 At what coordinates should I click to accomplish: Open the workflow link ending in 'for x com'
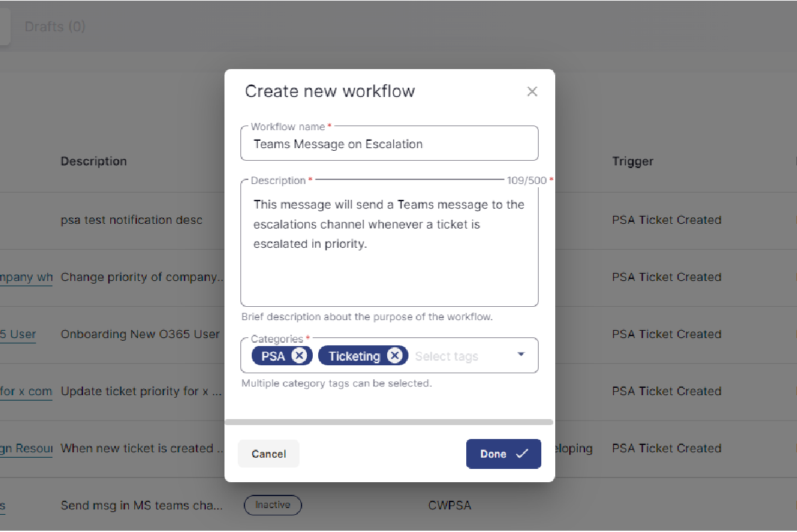pyautogui.click(x=27, y=391)
